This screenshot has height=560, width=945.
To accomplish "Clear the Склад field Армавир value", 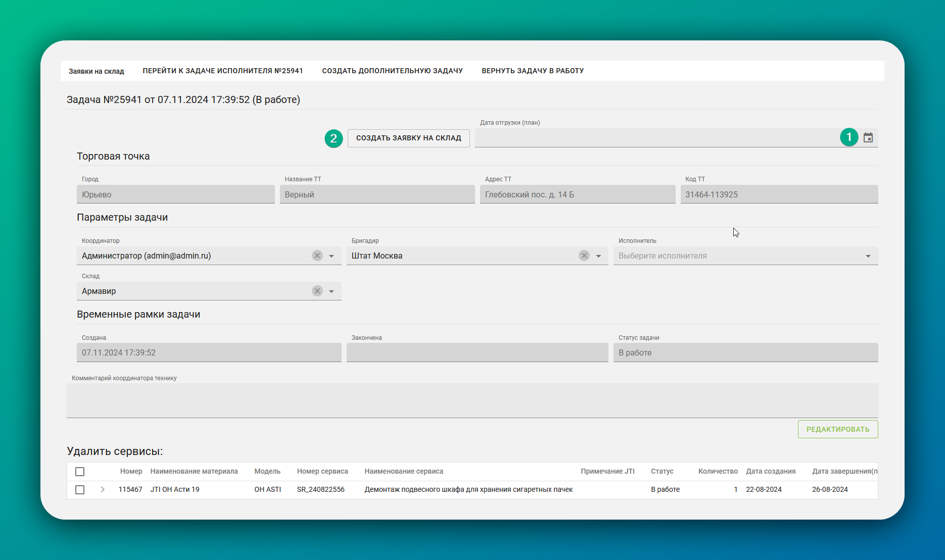I will click(x=317, y=291).
